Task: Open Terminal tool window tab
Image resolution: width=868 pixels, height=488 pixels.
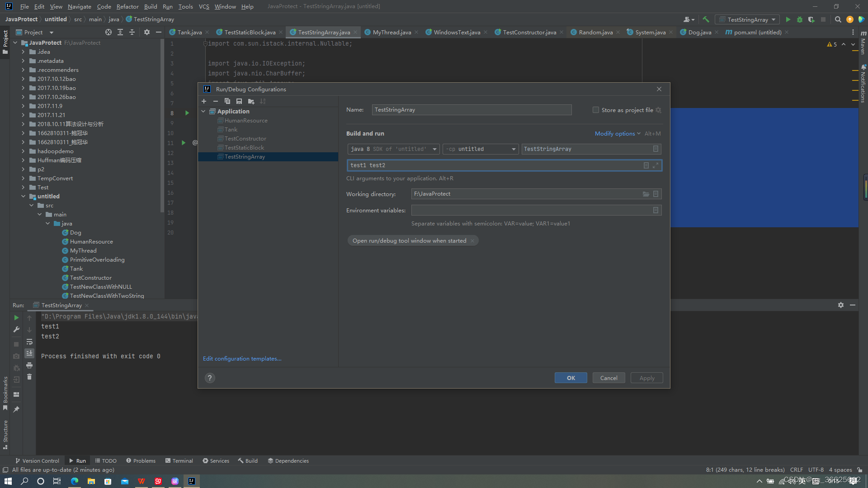Action: pyautogui.click(x=179, y=461)
